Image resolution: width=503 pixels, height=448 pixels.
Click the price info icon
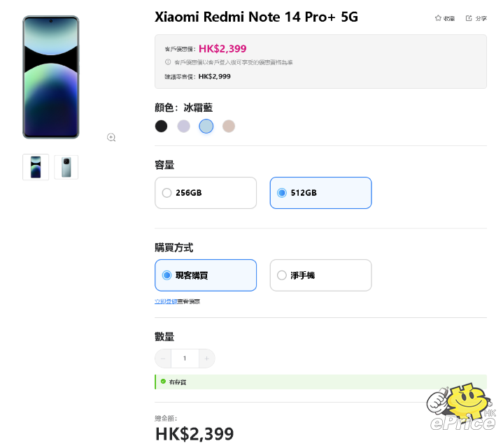coord(168,62)
